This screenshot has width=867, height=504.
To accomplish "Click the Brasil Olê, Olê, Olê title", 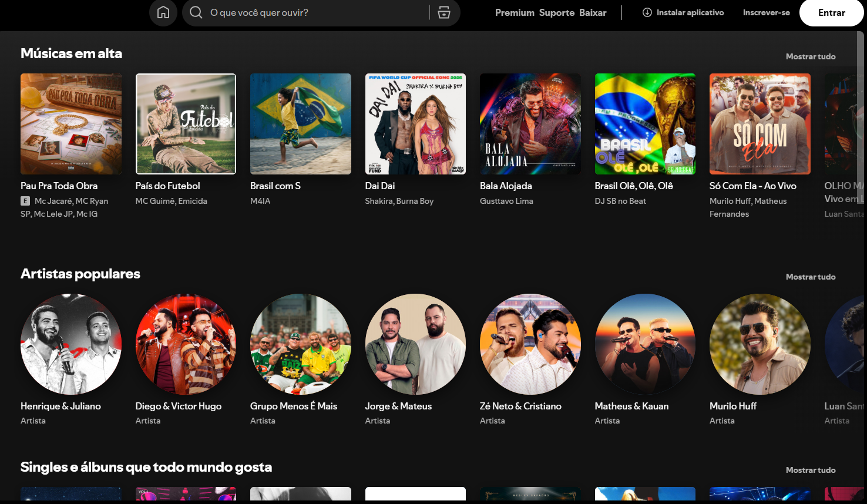I will 634,186.
